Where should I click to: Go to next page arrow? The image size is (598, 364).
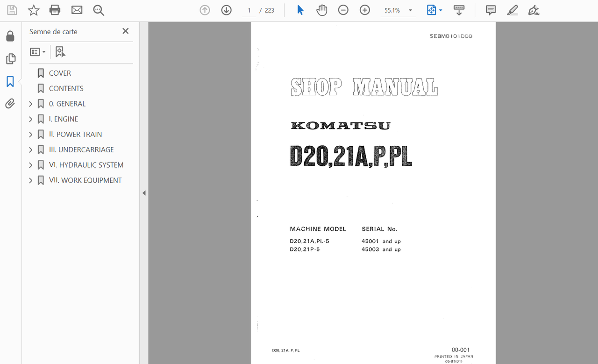coord(226,10)
